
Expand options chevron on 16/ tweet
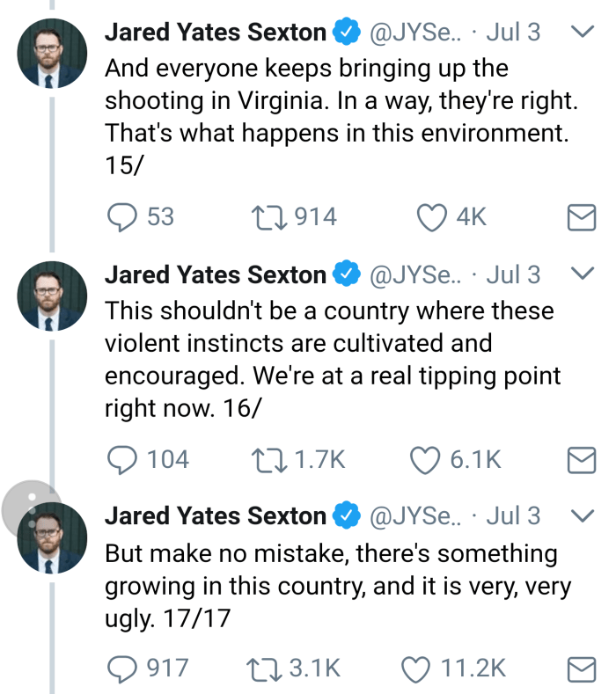[x=582, y=274]
